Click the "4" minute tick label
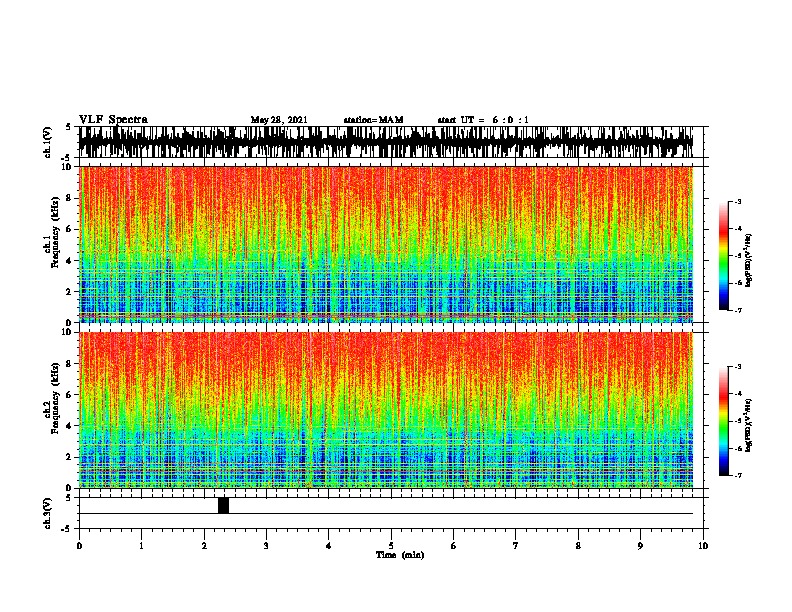792x612 pixels. (x=329, y=546)
